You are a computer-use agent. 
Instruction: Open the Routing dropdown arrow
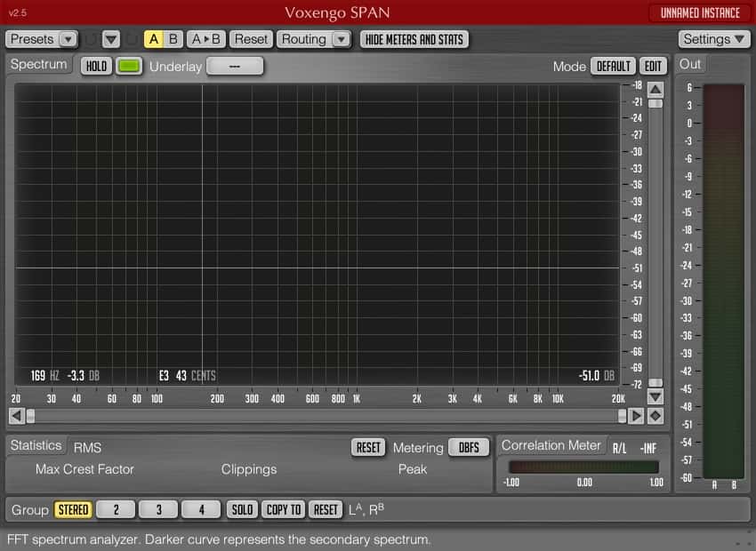coord(342,39)
